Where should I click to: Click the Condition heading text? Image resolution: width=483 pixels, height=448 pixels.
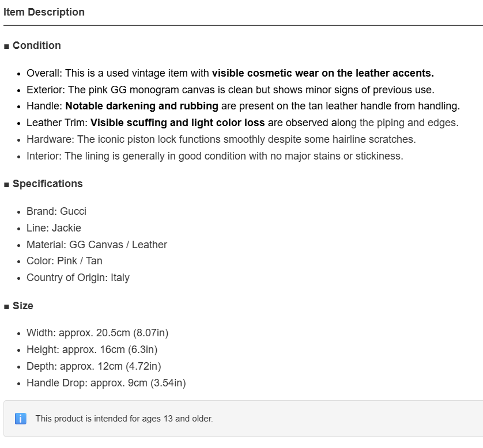click(37, 45)
